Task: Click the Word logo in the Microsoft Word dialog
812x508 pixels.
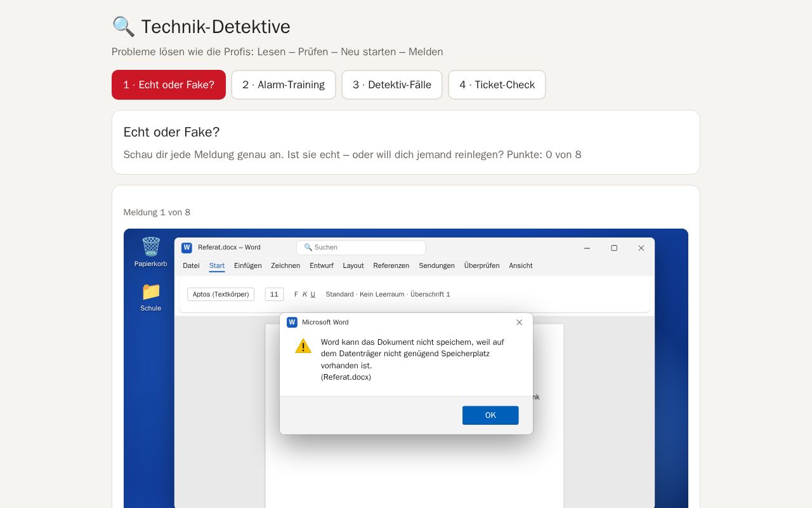Action: pyautogui.click(x=292, y=322)
